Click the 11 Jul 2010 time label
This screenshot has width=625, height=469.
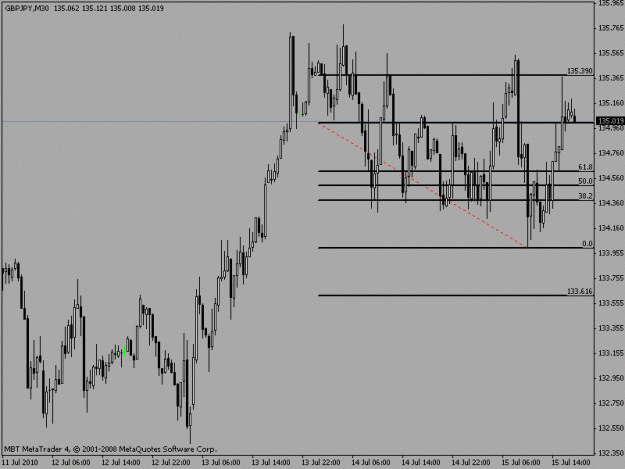tap(20, 462)
